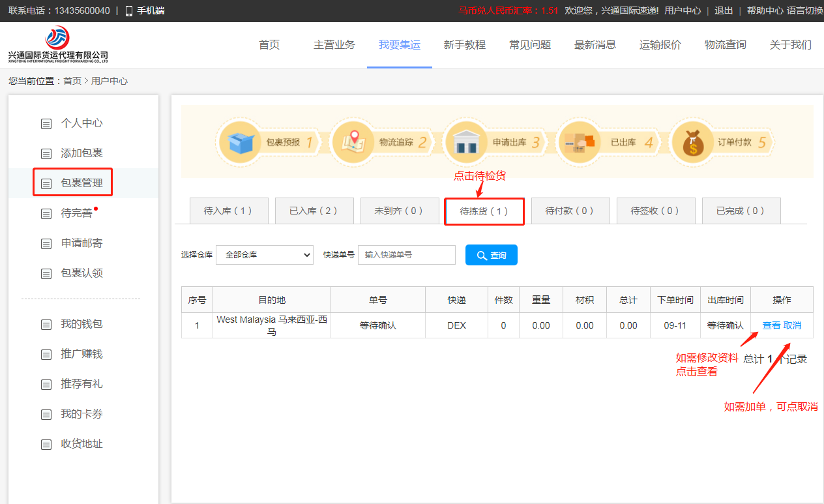Cancel the order via 取消 link

pos(793,325)
